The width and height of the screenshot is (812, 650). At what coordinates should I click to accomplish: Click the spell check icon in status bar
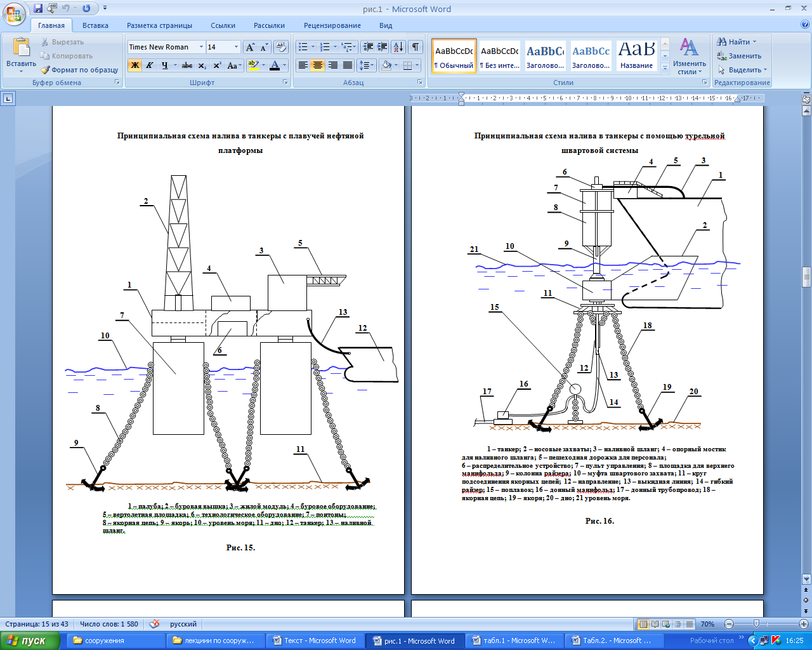click(x=154, y=624)
